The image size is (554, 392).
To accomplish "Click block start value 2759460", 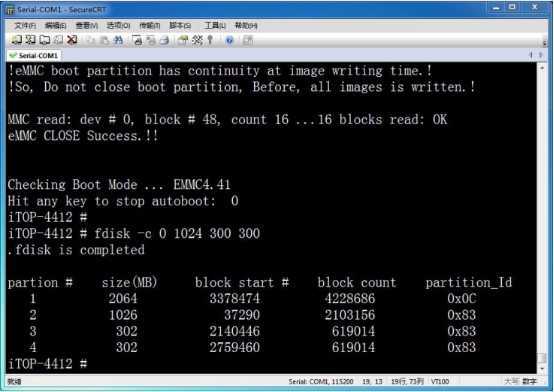I will coord(235,347).
